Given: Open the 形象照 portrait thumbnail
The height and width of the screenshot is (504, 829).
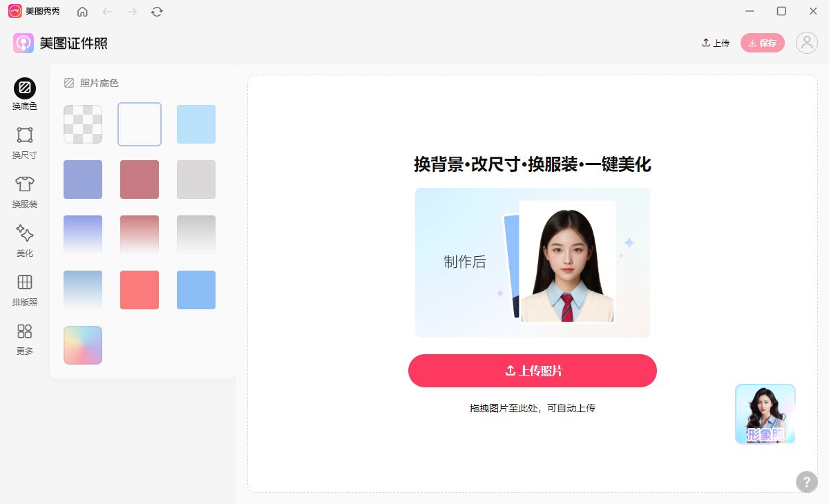Looking at the screenshot, I should (765, 414).
